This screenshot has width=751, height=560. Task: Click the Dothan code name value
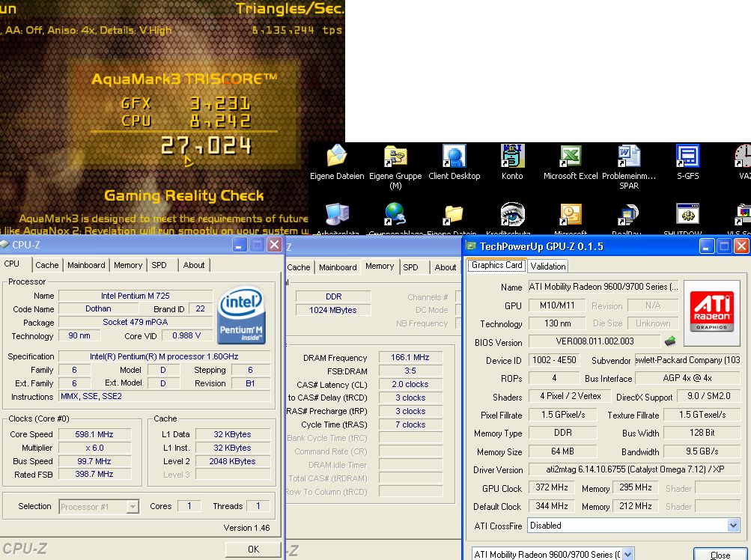point(98,308)
